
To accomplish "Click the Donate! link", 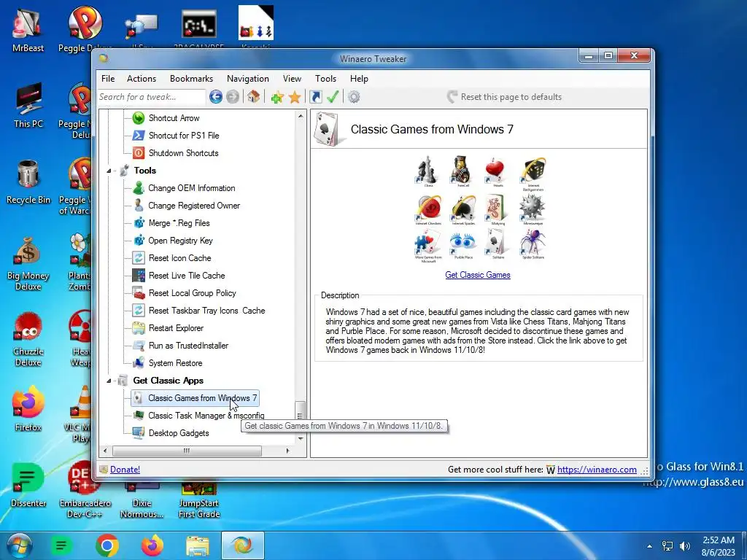I will coord(125,470).
